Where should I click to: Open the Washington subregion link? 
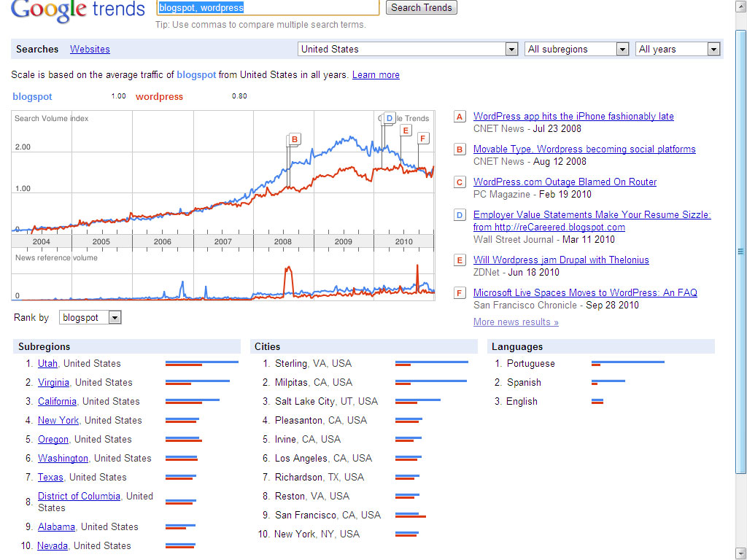[63, 459]
